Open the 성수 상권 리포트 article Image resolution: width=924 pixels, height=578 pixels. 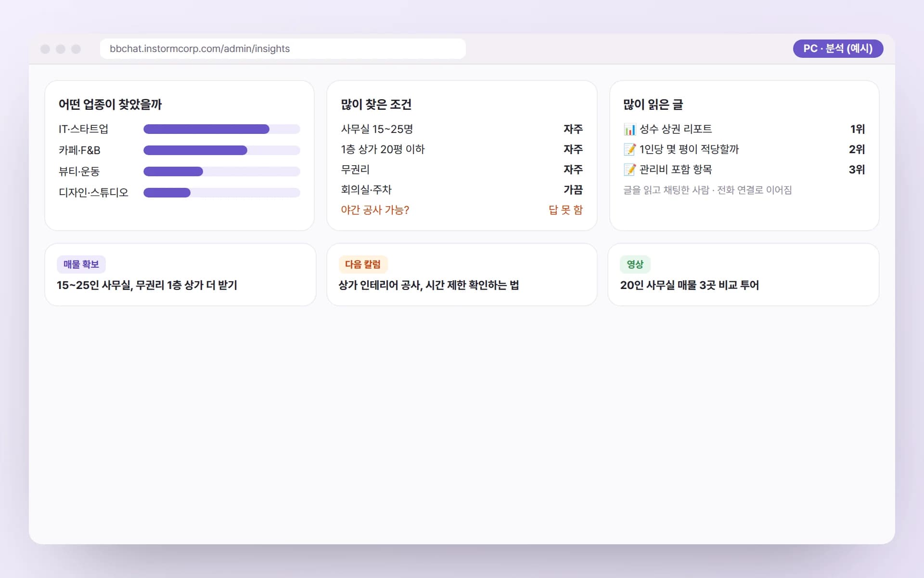click(676, 129)
